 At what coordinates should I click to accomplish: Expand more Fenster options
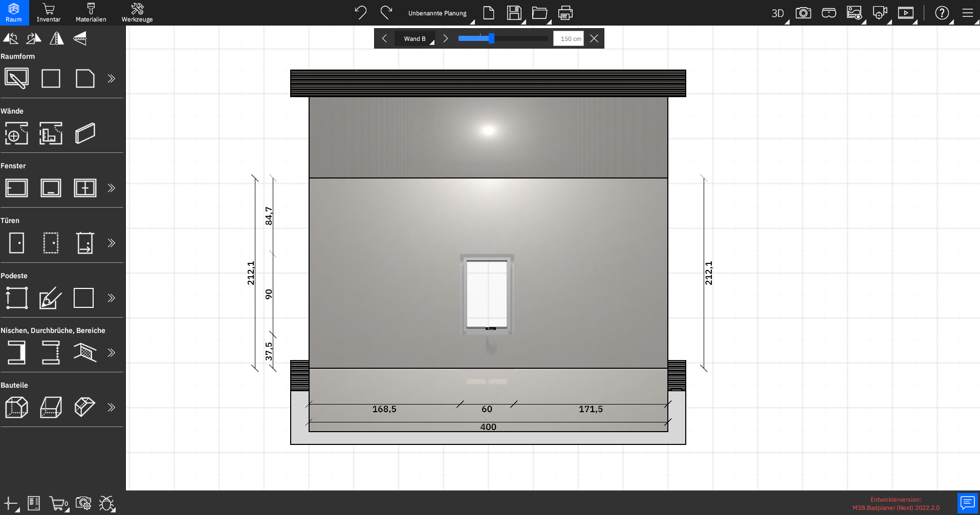coord(112,188)
